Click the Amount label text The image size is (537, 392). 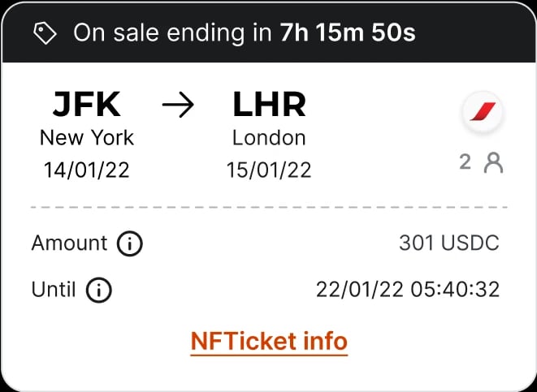click(69, 243)
